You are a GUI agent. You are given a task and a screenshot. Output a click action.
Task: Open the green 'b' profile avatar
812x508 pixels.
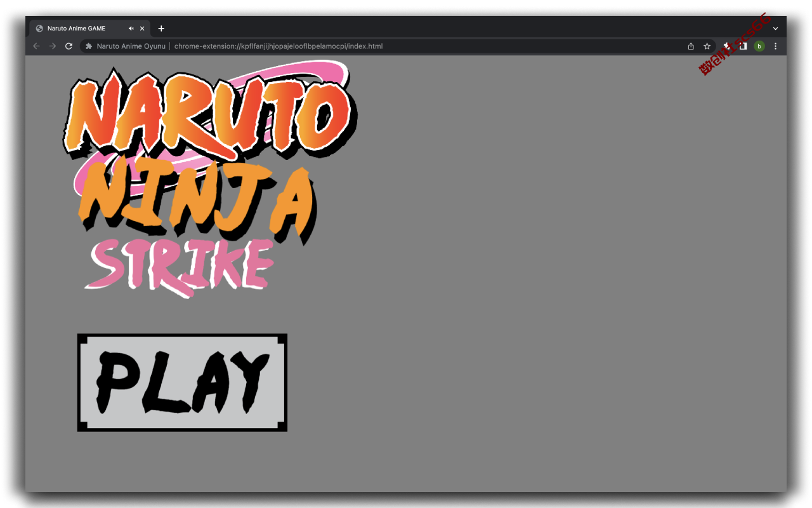[759, 46]
